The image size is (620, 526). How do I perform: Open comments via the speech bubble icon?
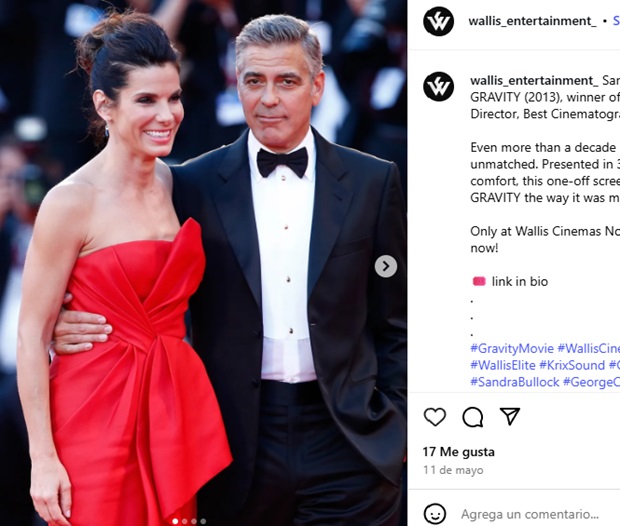pyautogui.click(x=473, y=417)
